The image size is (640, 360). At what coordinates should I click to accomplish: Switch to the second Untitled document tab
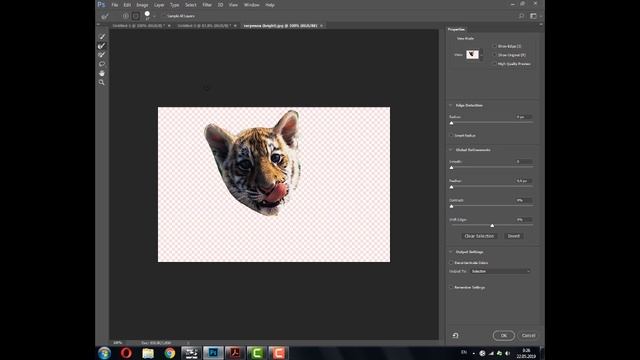(204, 26)
